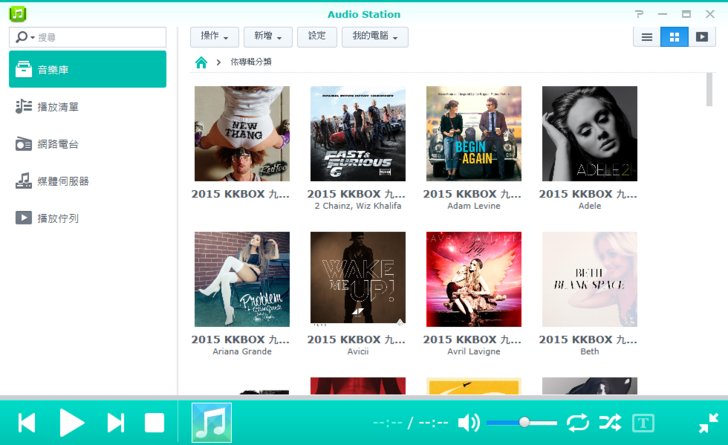Viewport: 728px width, 445px height.
Task: Open the Adele 21 album cover
Action: point(590,133)
